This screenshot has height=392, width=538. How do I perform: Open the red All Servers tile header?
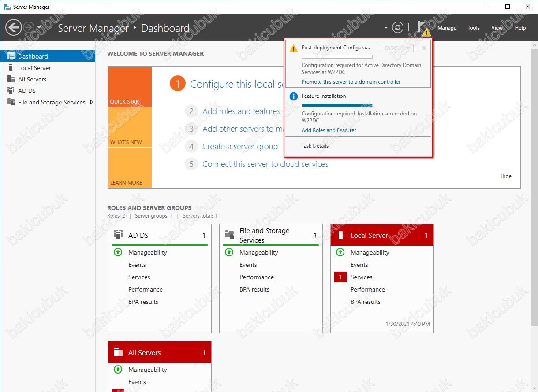pos(160,352)
